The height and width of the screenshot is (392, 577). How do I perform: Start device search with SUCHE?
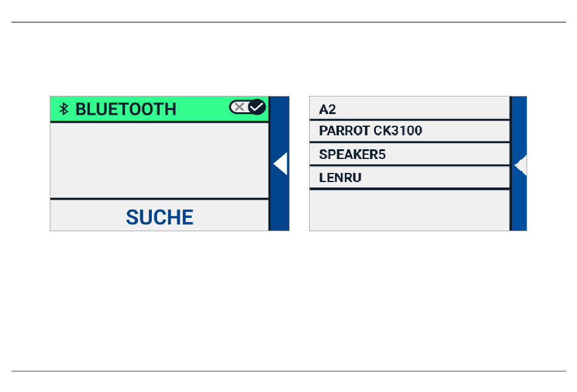click(x=159, y=217)
